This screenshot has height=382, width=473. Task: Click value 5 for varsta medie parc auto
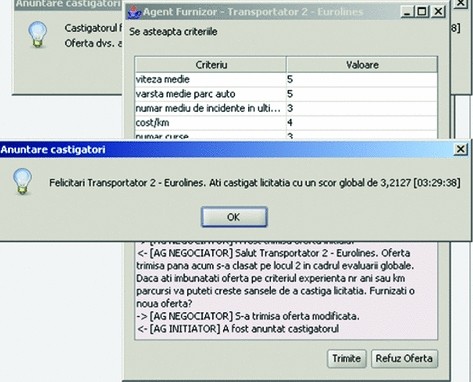tap(362, 94)
